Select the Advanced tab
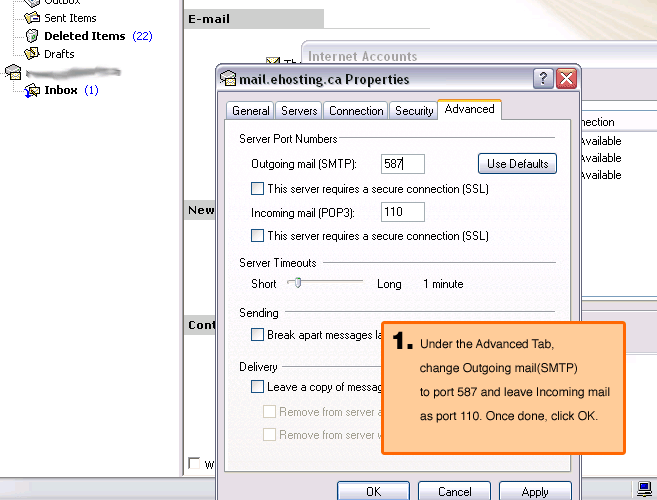 (x=469, y=109)
